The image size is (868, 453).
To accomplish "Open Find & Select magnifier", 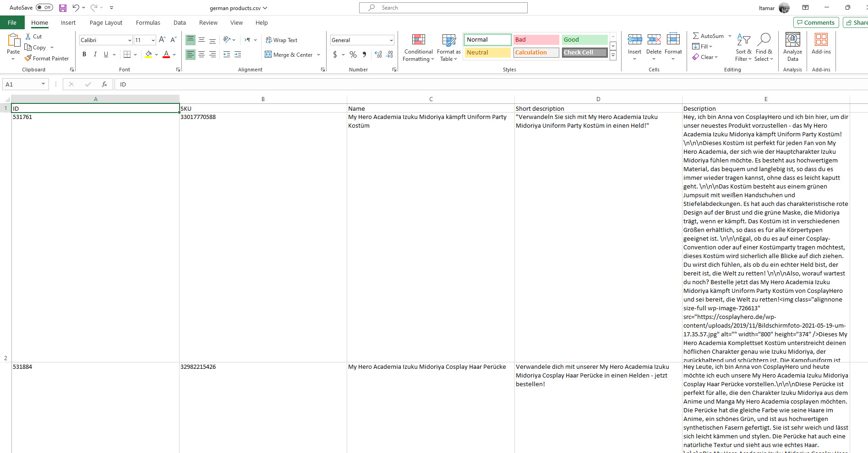I will coord(764,48).
